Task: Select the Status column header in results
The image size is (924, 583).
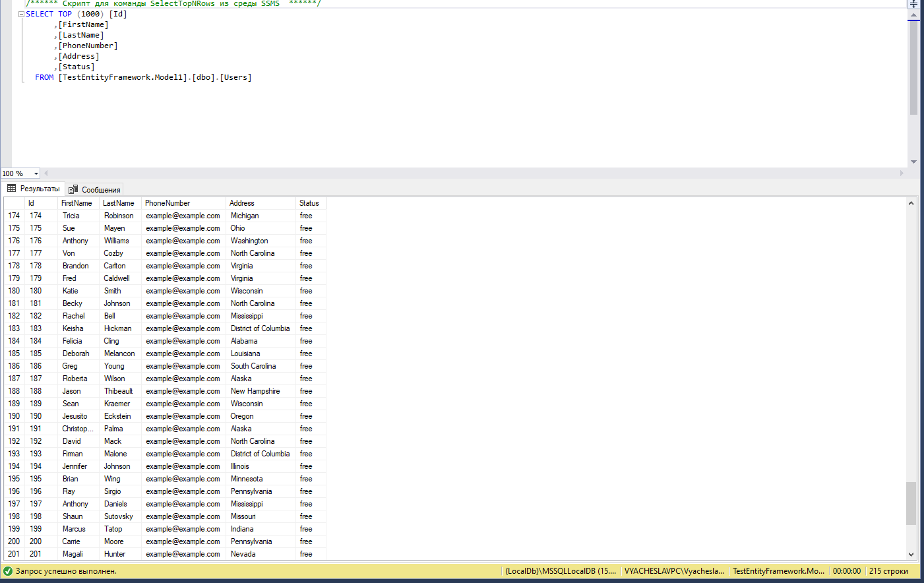Action: pyautogui.click(x=311, y=203)
